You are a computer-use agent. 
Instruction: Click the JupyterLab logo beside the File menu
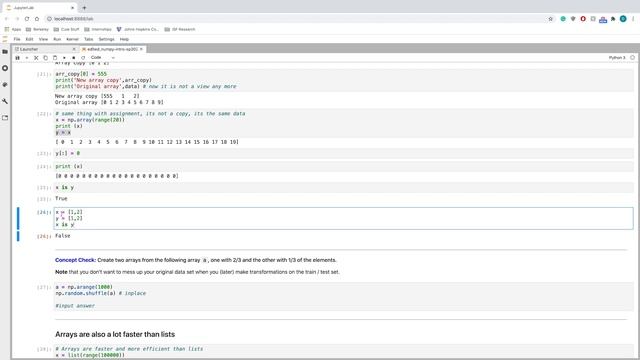click(5, 39)
